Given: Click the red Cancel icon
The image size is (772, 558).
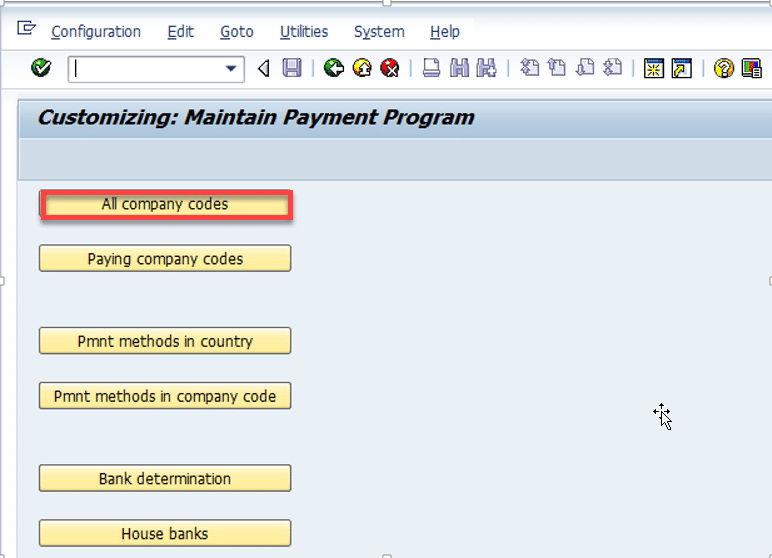Looking at the screenshot, I should [x=390, y=68].
